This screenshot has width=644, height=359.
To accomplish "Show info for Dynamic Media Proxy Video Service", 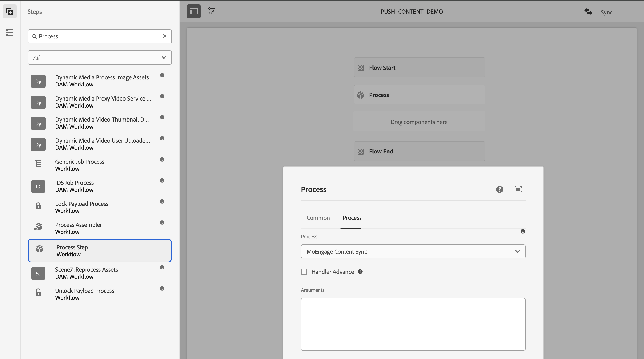I will [162, 96].
